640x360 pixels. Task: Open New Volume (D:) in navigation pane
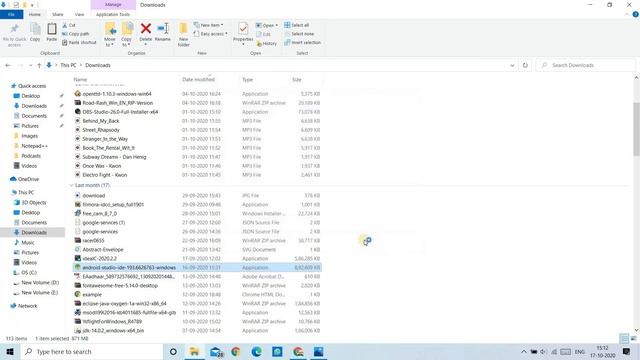(40, 282)
